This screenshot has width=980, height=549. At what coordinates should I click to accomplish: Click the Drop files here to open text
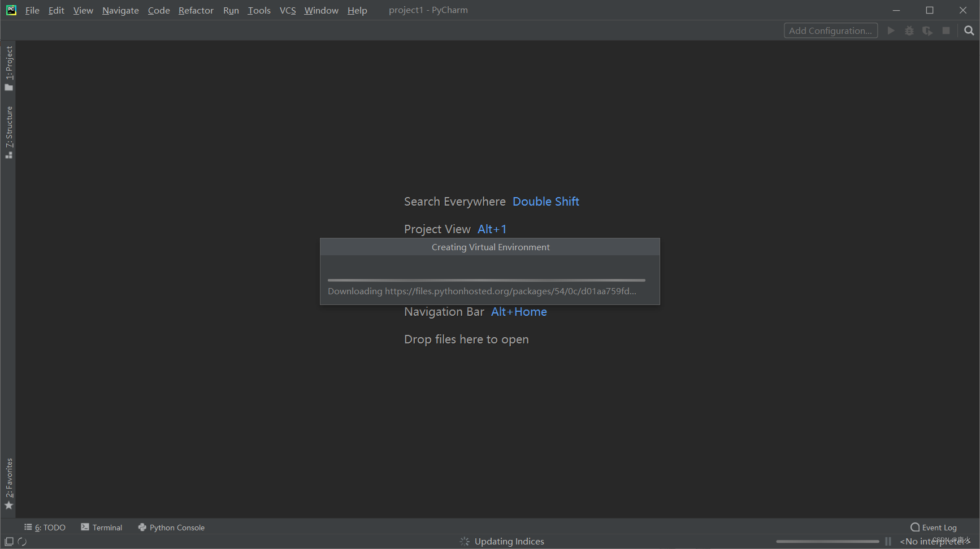point(466,339)
